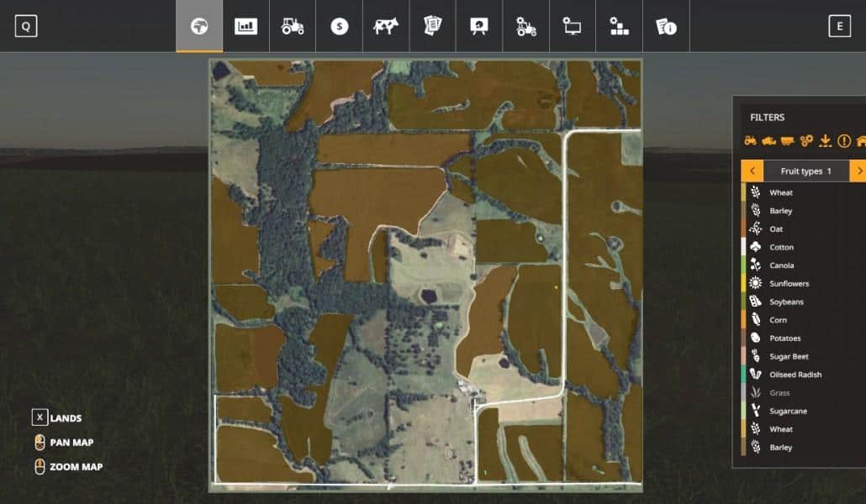Toggle the combine harvester filter icon
This screenshot has height=504, width=866.
(x=768, y=141)
